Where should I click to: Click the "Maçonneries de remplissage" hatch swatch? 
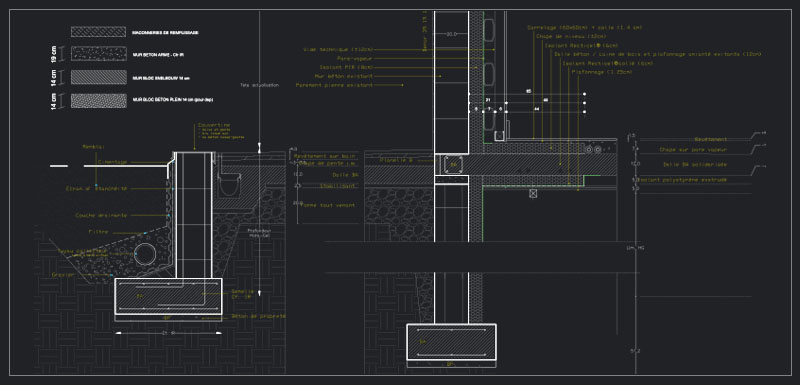pyautogui.click(x=98, y=32)
